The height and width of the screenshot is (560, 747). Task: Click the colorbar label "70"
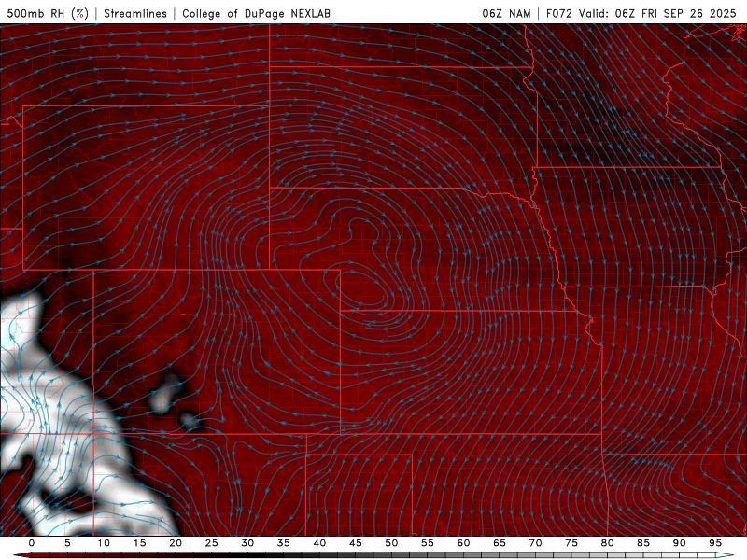click(535, 543)
